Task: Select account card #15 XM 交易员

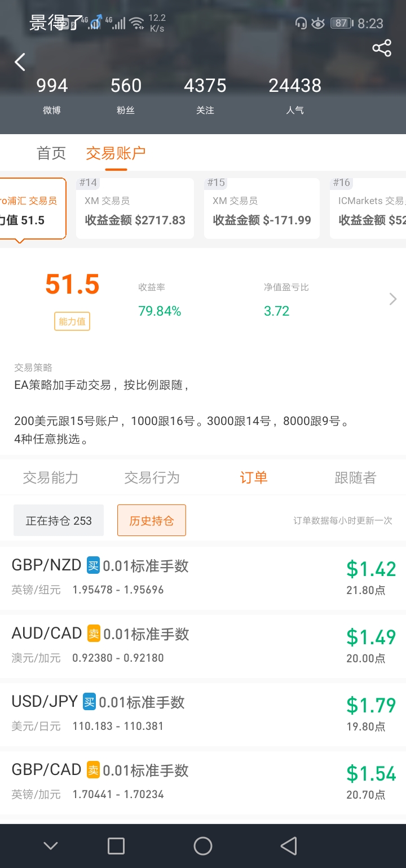Action: tap(262, 209)
